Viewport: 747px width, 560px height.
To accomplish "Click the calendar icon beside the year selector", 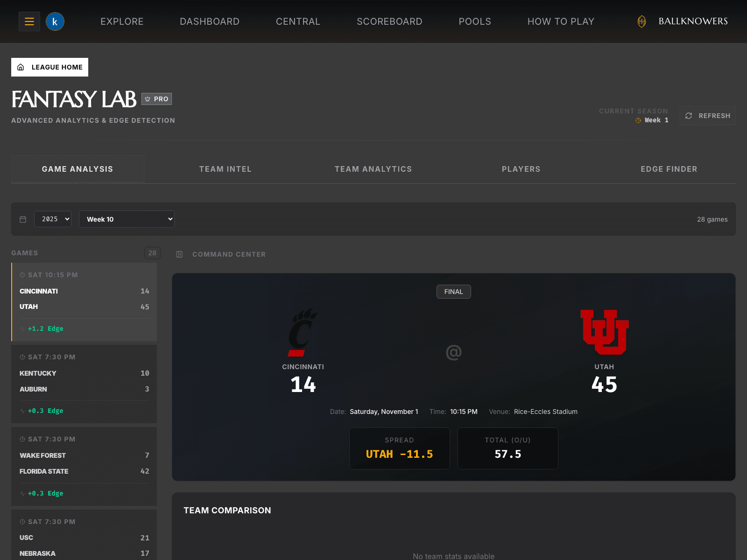I will point(23,219).
